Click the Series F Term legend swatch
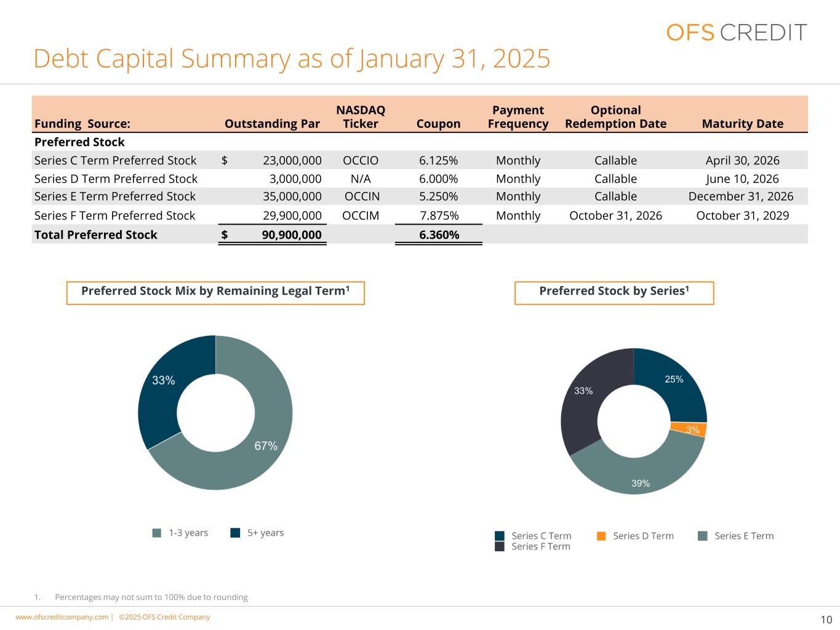This screenshot has height=630, width=840. coord(500,546)
